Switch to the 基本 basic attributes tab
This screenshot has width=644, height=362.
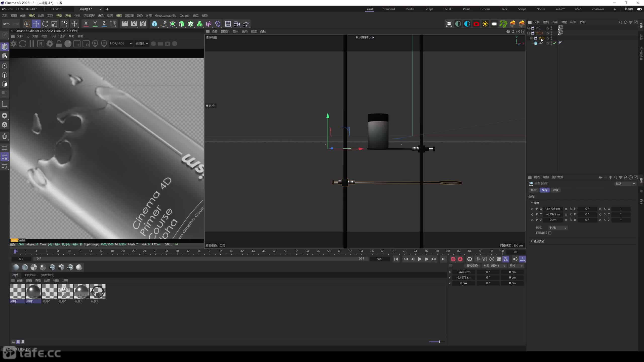pos(533,190)
